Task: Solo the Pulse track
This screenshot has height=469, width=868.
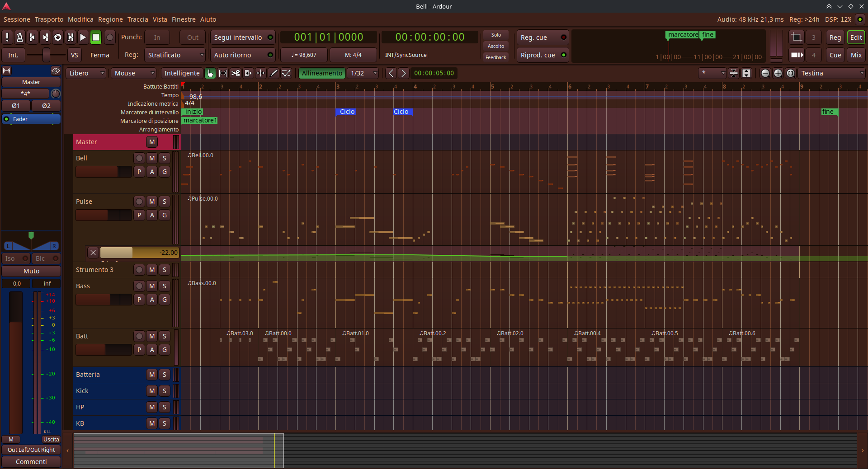Action: pos(165,202)
